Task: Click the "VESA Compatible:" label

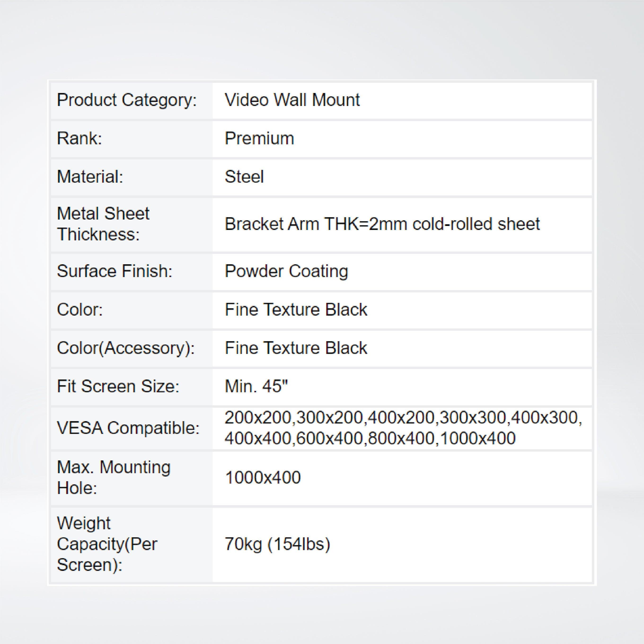Action: point(128,428)
